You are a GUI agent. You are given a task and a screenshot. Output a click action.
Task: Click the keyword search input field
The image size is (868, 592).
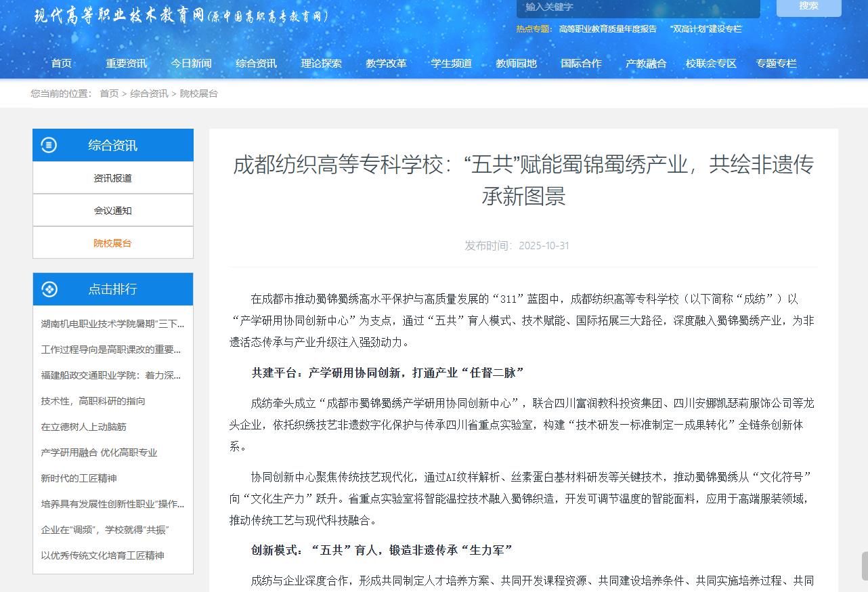click(x=638, y=7)
